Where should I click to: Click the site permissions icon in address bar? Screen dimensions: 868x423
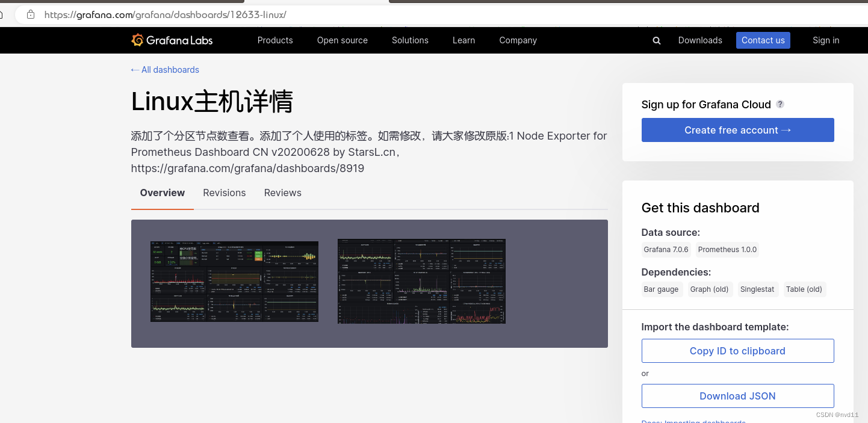[x=30, y=14]
